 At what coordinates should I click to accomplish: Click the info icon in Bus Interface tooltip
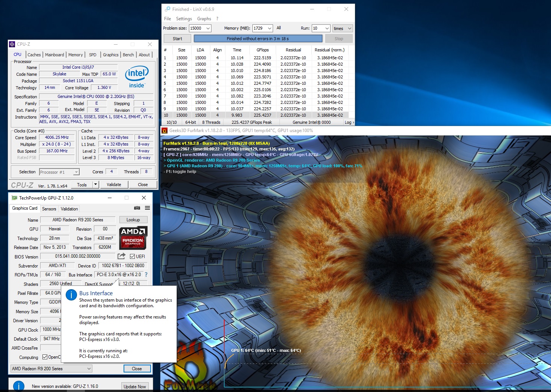(71, 295)
